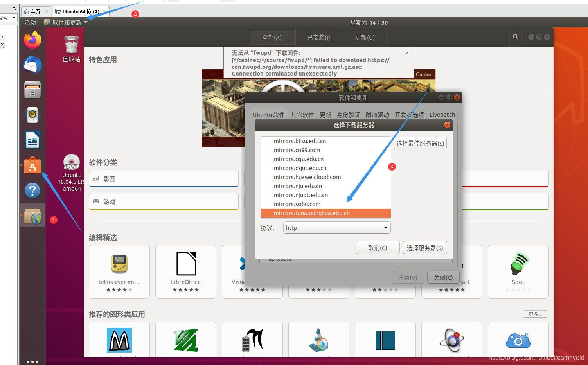Click the search magnifier in Ubuntu Software
This screenshot has height=365, width=588.
coord(516,37)
